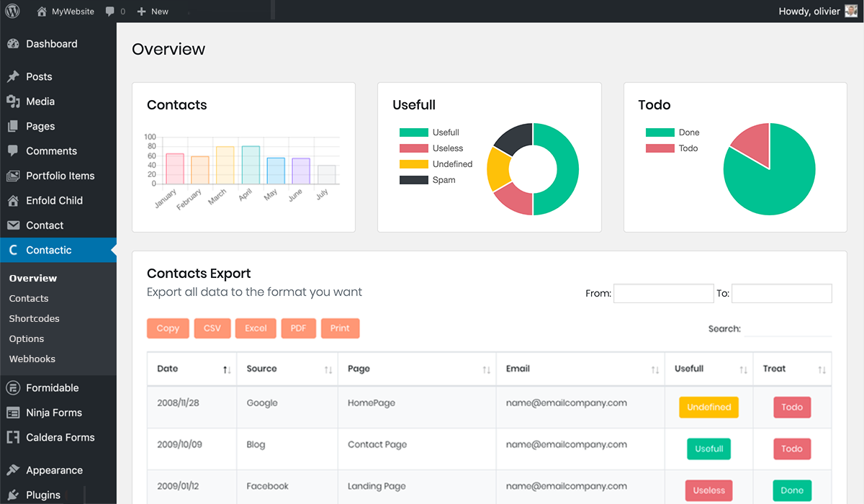Click the From date input field
The height and width of the screenshot is (504, 864).
click(x=663, y=293)
